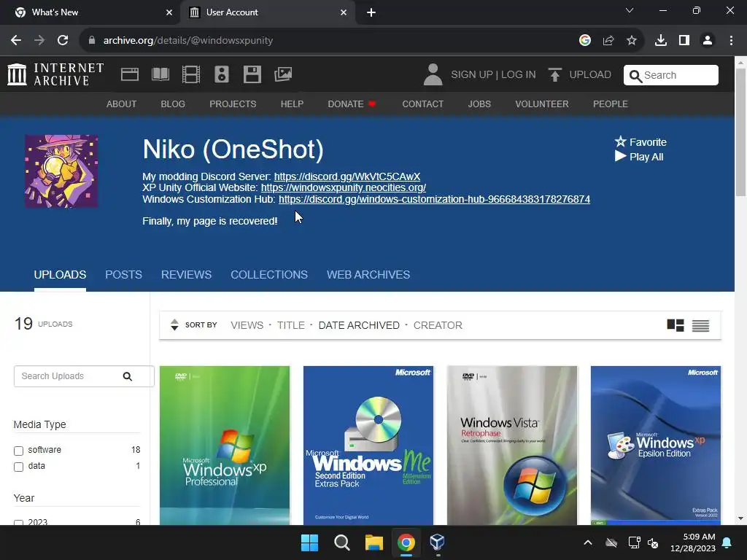The height and width of the screenshot is (560, 747).
Task: Click the magnifier in Search Uploads box
Action: (x=127, y=377)
